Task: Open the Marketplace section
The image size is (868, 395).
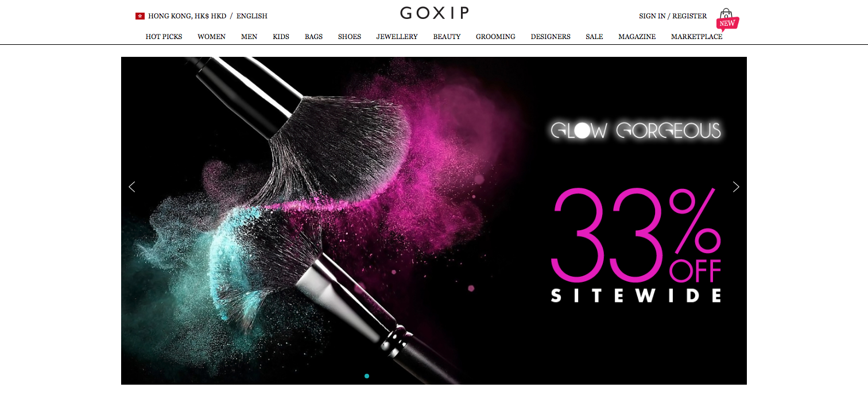Action: click(x=696, y=37)
